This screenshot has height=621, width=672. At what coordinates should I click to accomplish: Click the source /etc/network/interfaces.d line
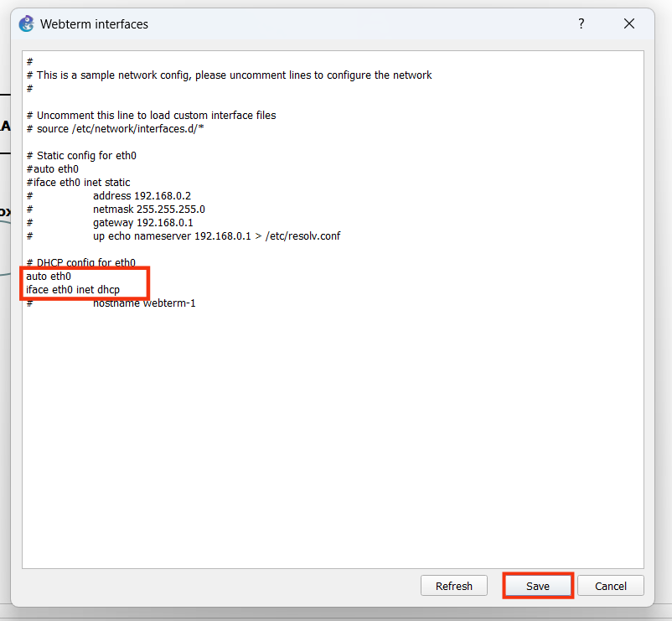(x=120, y=129)
